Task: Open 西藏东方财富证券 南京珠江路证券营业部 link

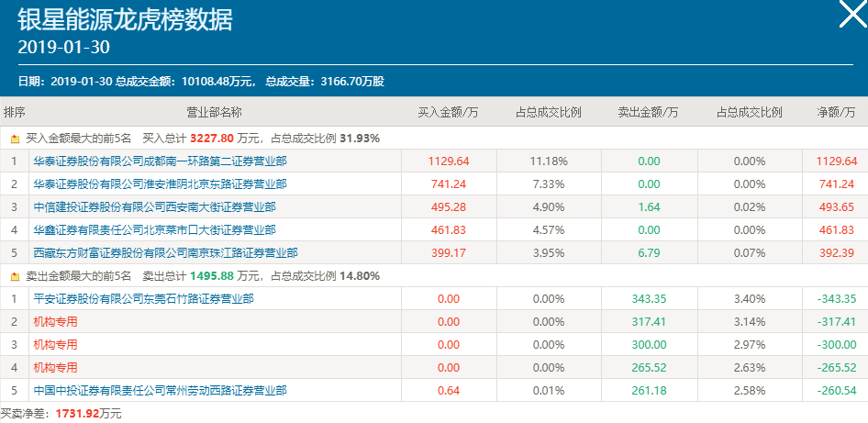Action: point(165,252)
